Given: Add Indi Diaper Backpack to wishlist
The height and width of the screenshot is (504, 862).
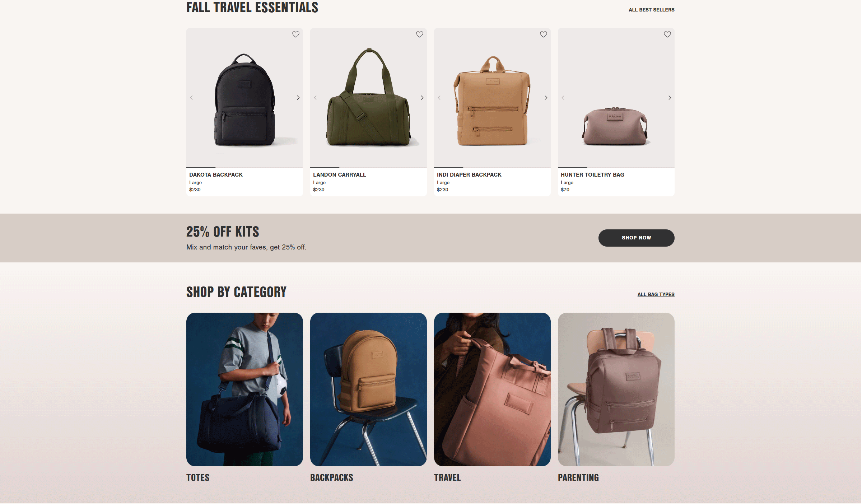Looking at the screenshot, I should pyautogui.click(x=543, y=34).
